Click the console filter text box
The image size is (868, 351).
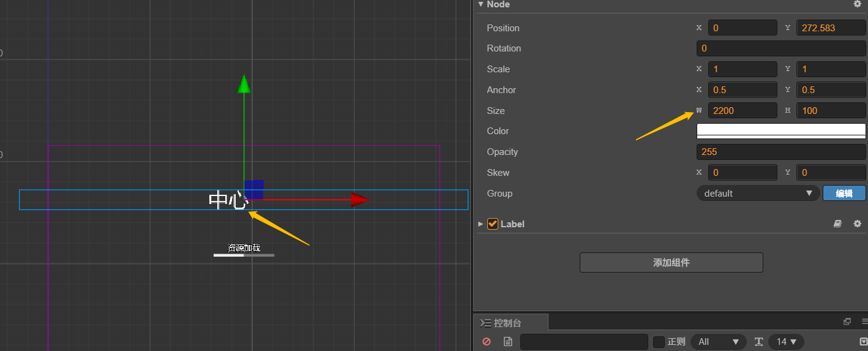click(x=584, y=342)
